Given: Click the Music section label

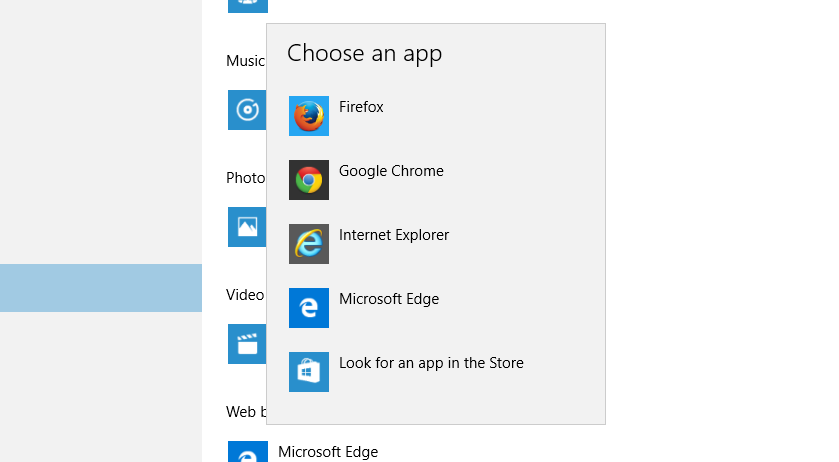Looking at the screenshot, I should [x=245, y=61].
